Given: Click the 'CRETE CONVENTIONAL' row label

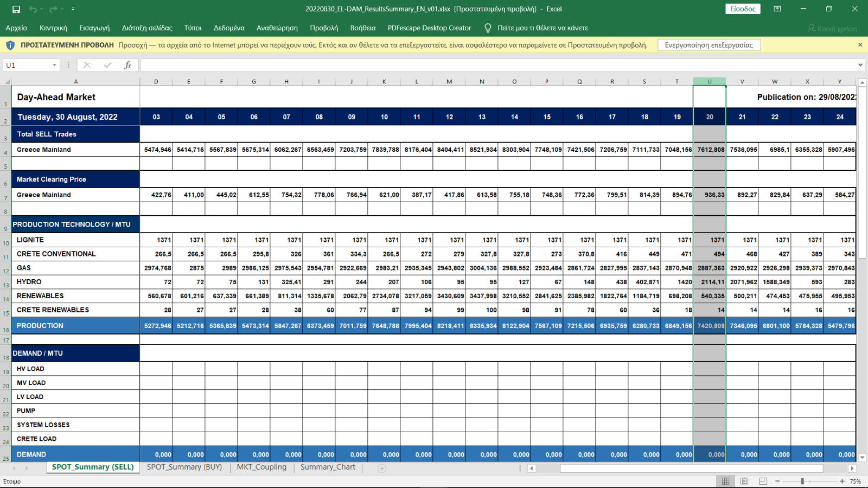Looking at the screenshot, I should coord(56,254).
